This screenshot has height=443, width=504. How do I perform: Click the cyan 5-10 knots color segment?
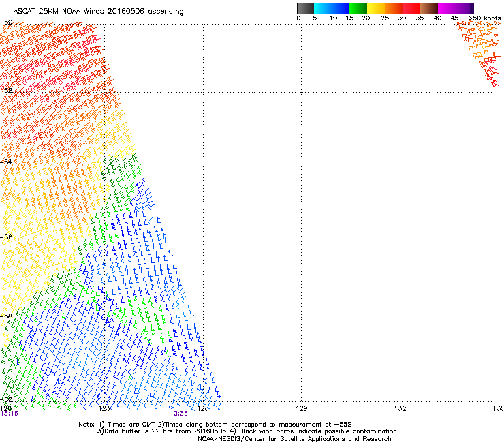pyautogui.click(x=323, y=8)
